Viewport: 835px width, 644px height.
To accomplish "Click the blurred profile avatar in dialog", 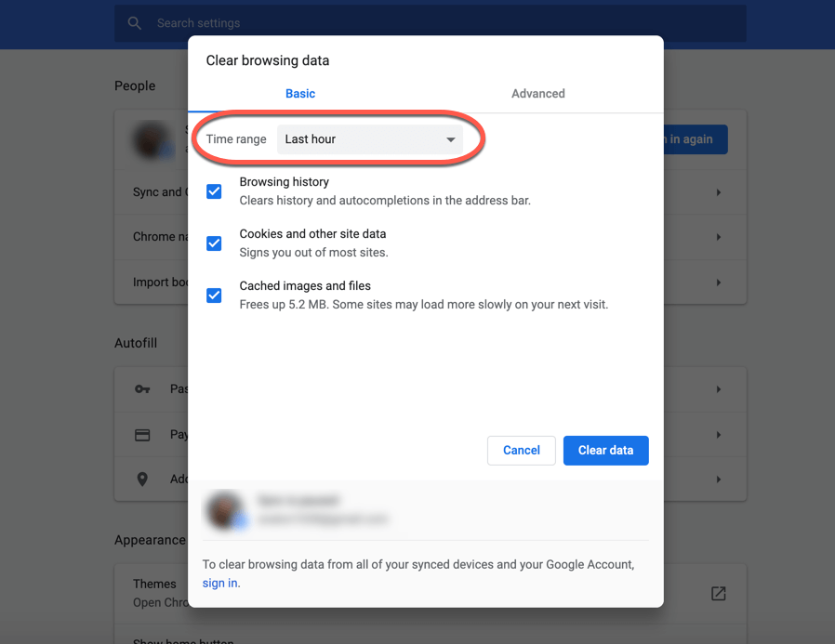I will [225, 509].
